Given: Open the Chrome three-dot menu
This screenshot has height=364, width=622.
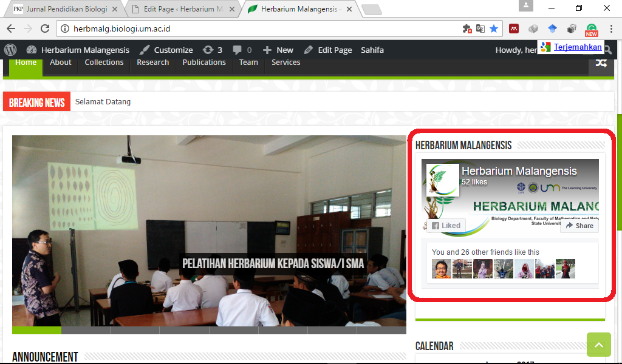Looking at the screenshot, I should click(610, 29).
